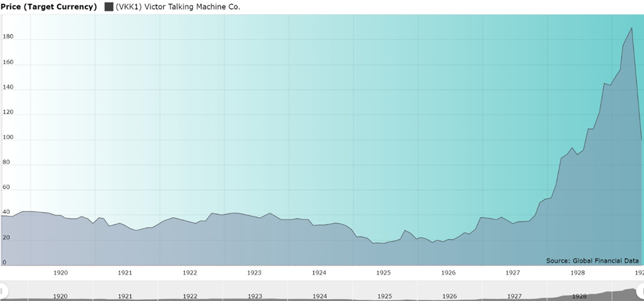This screenshot has width=644, height=301.
Task: Click the Price (Target Currency) title
Action: (49, 7)
